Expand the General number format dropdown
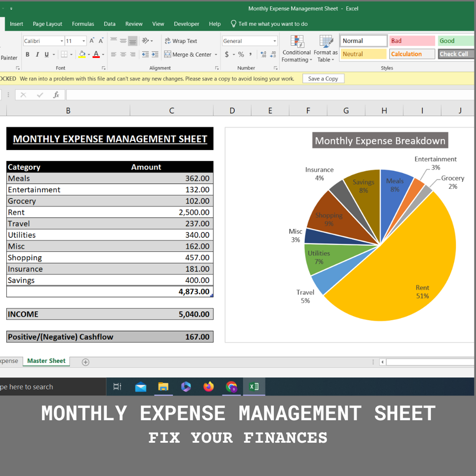 [274, 41]
